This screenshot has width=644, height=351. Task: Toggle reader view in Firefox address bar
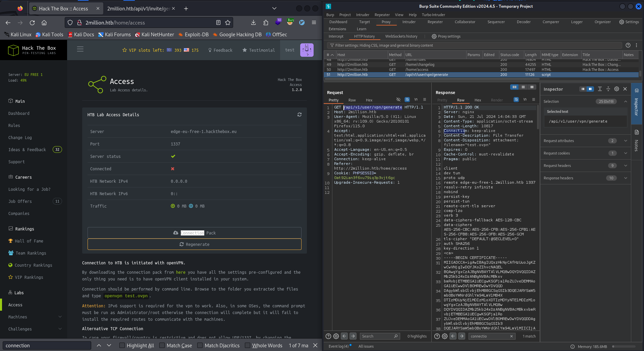218,23
